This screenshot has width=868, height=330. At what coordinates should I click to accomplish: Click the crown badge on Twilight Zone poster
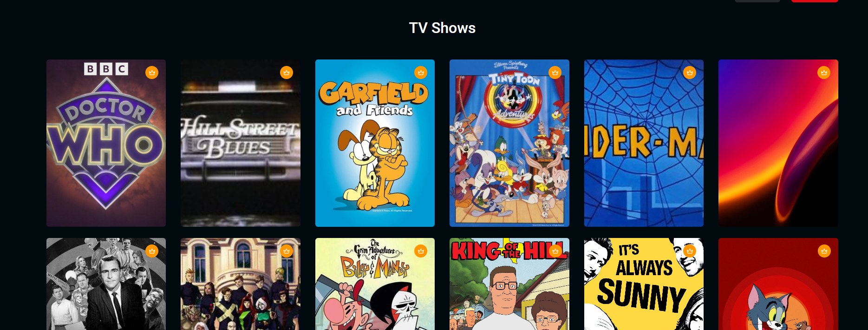(x=152, y=251)
